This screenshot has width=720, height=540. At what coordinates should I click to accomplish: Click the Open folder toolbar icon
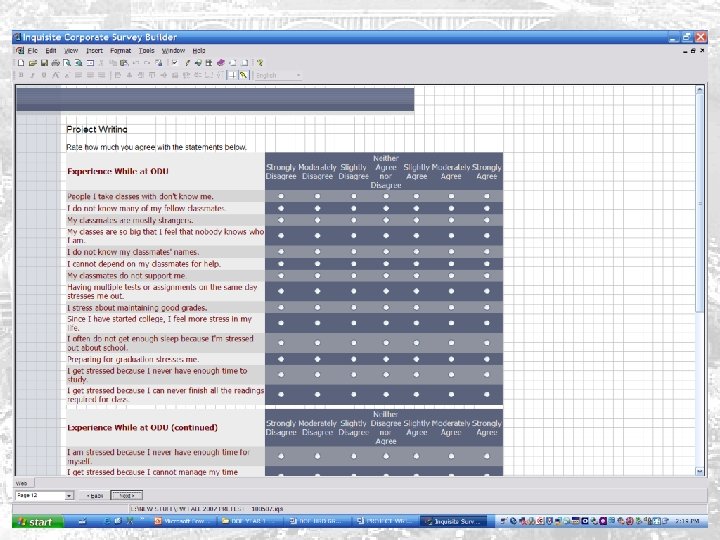[x=33, y=63]
